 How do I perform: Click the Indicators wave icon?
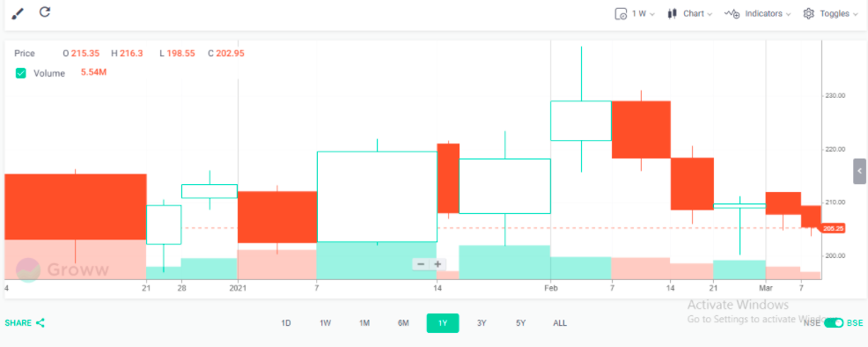[x=732, y=14]
